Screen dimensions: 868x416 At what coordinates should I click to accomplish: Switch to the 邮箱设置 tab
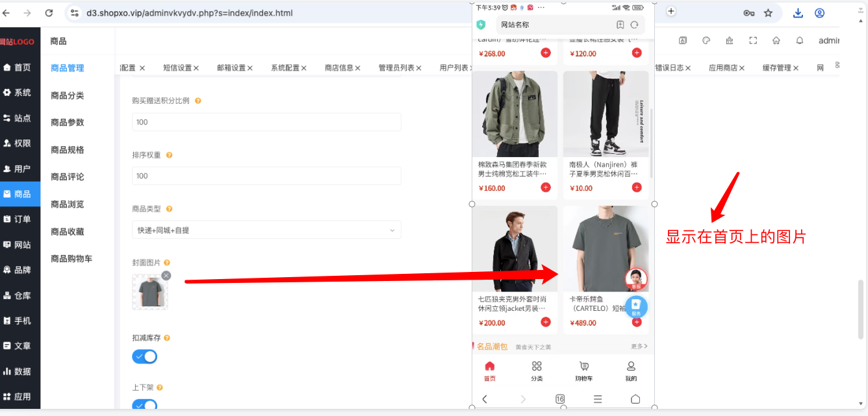click(x=231, y=67)
